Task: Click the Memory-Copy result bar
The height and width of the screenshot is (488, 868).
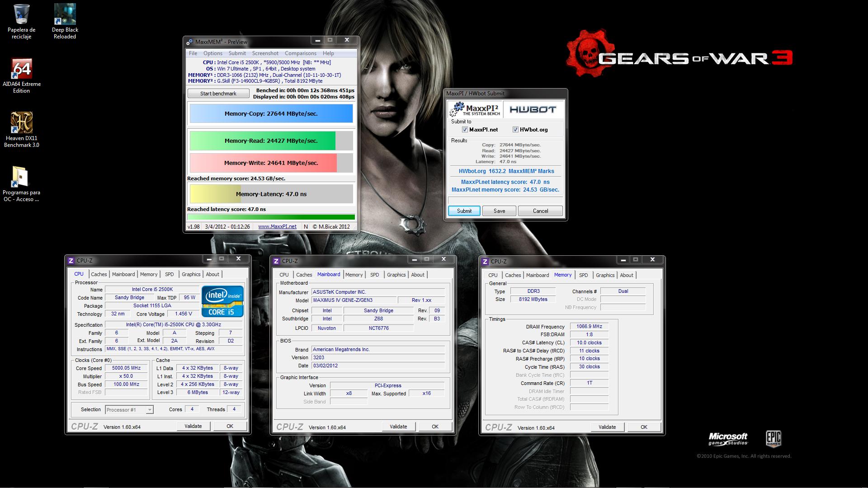Action: click(271, 114)
